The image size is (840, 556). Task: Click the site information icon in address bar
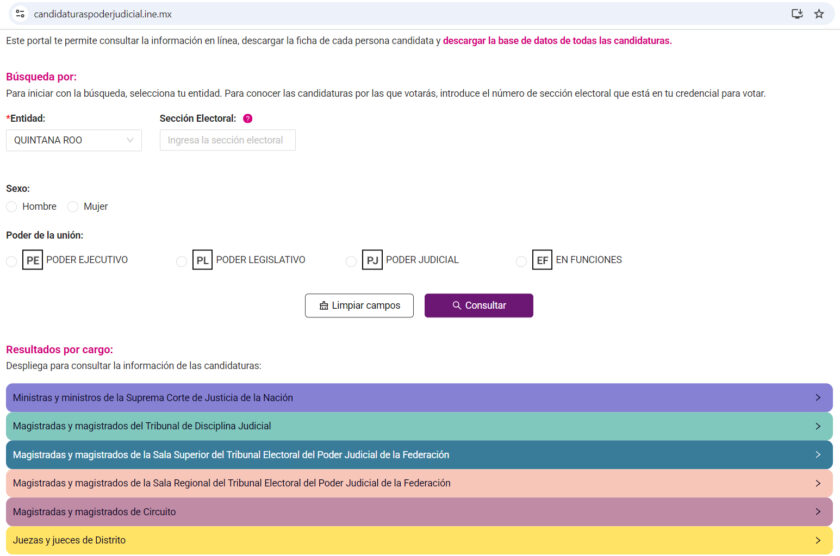(20, 14)
